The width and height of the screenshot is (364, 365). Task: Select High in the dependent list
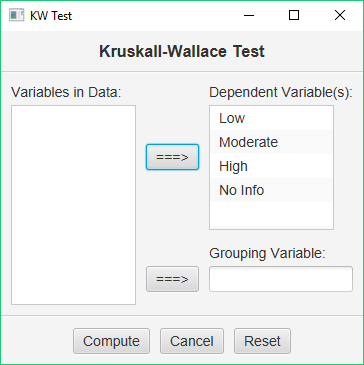(x=271, y=166)
